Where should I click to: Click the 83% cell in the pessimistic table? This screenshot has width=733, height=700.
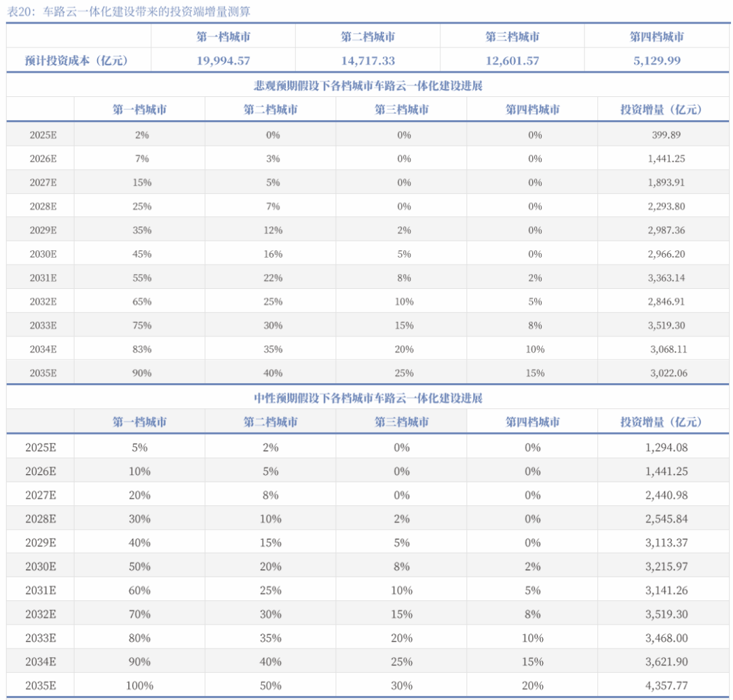click(142, 349)
